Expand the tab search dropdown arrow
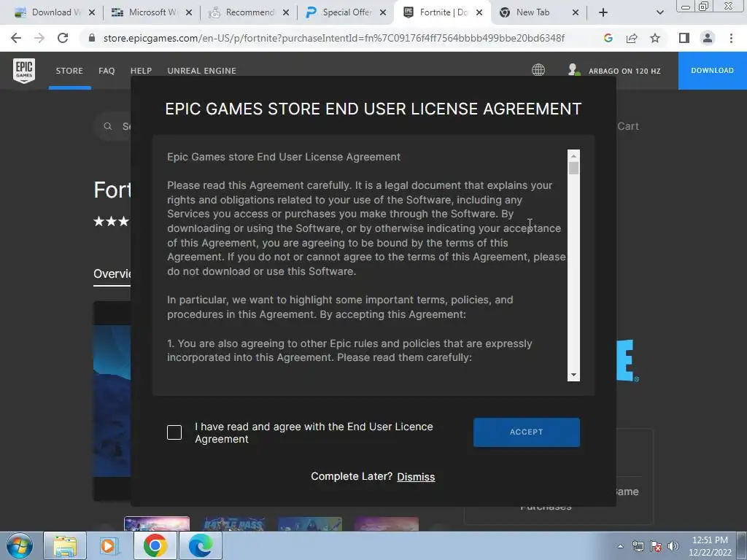The width and height of the screenshot is (747, 560). [659, 12]
